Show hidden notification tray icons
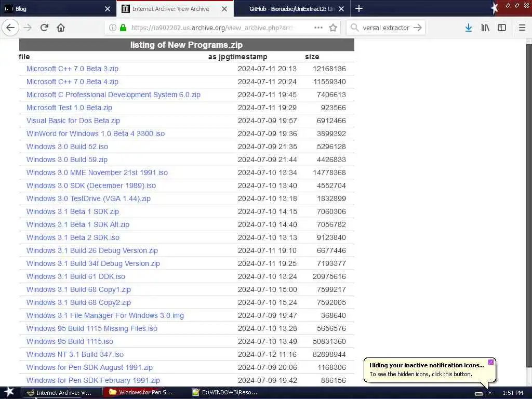Image resolution: width=532 pixels, height=399 pixels. click(490, 393)
